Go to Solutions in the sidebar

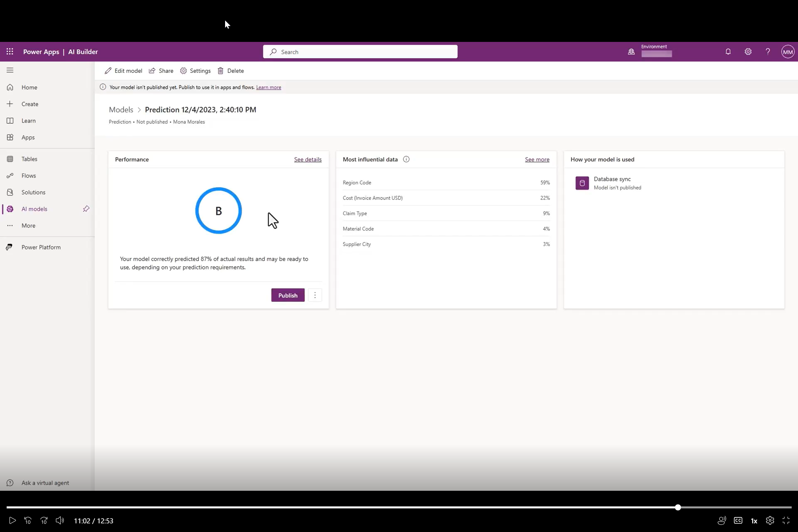point(33,193)
